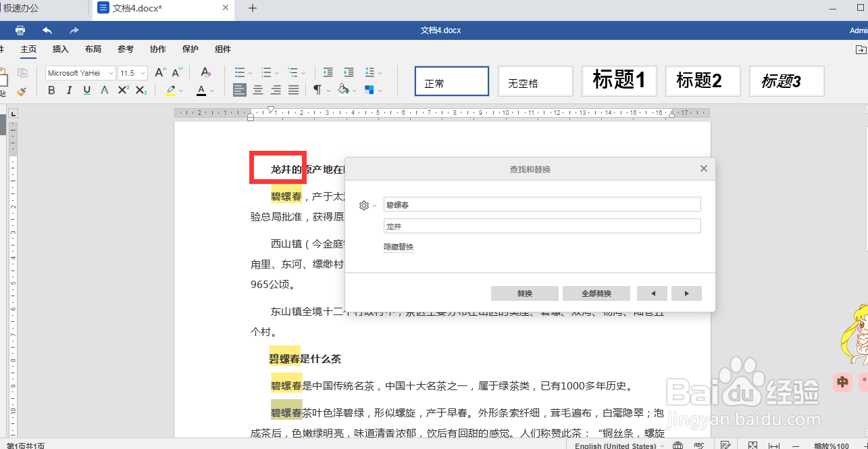Click the print icon in title bar
The image size is (868, 449).
coord(20,30)
